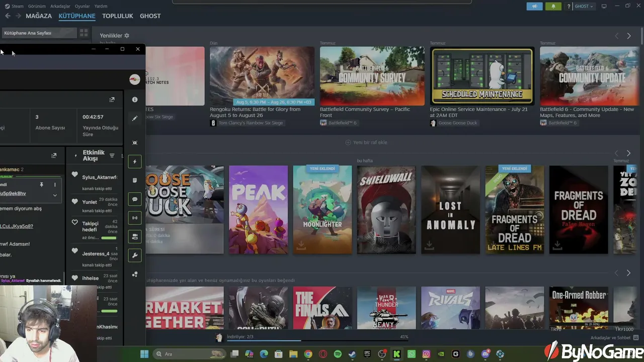Open Yenilikler settings gear
Image resolution: width=644 pixels, height=362 pixels.
pyautogui.click(x=127, y=36)
